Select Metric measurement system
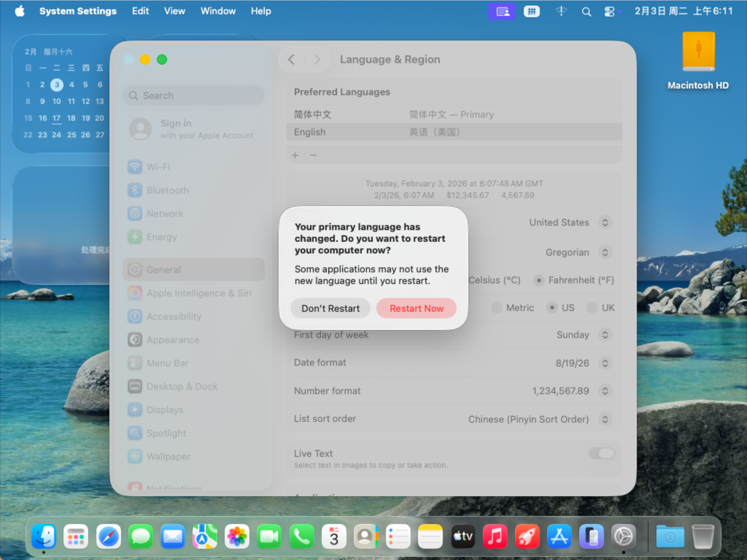The height and width of the screenshot is (560, 747). (496, 307)
